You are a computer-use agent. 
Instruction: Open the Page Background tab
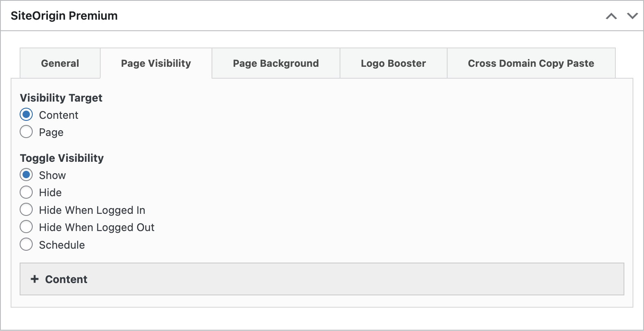pyautogui.click(x=275, y=63)
